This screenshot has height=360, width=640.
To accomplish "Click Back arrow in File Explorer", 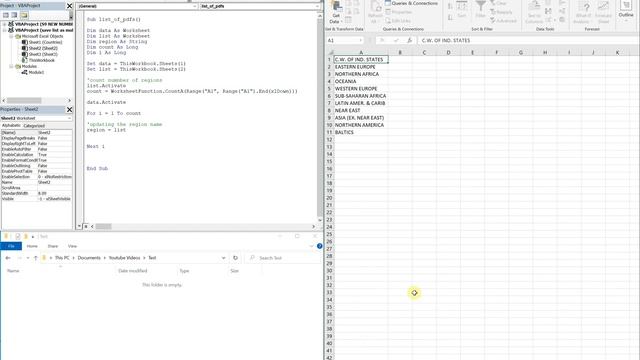I will point(8,258).
